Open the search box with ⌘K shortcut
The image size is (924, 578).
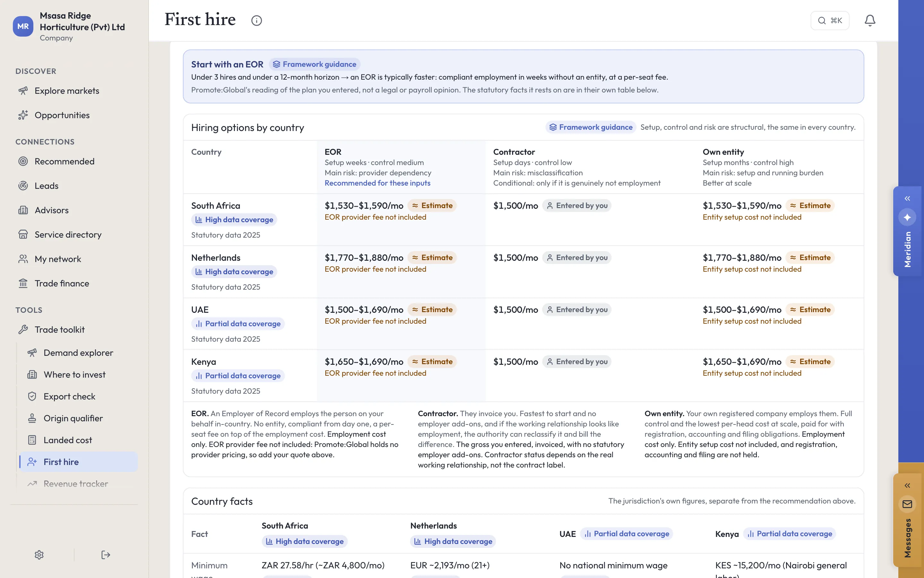point(830,21)
